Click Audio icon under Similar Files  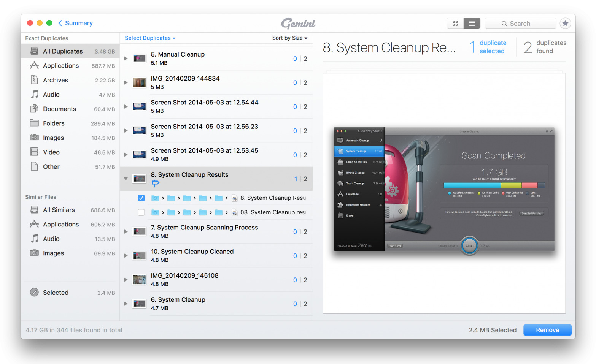(34, 239)
